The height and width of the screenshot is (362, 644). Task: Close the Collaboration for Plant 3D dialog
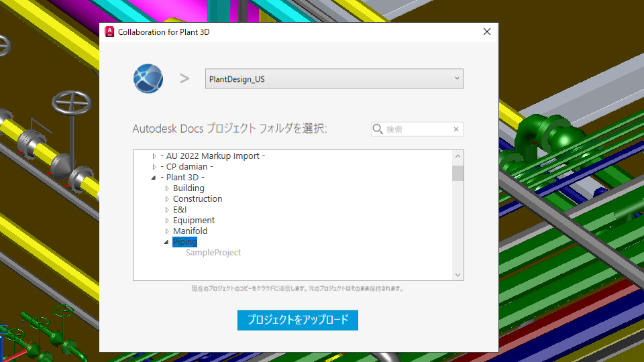coord(487,32)
